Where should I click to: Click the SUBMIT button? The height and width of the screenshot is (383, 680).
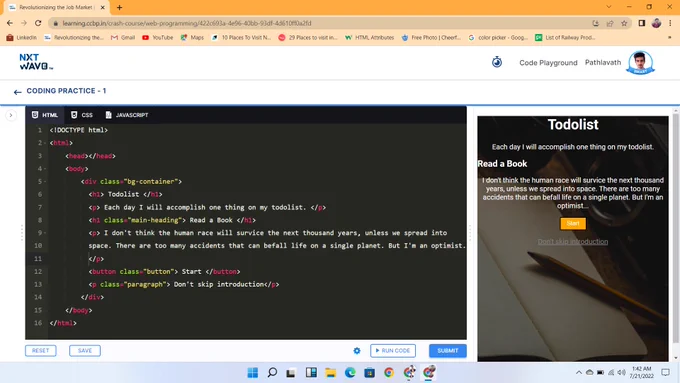448,350
